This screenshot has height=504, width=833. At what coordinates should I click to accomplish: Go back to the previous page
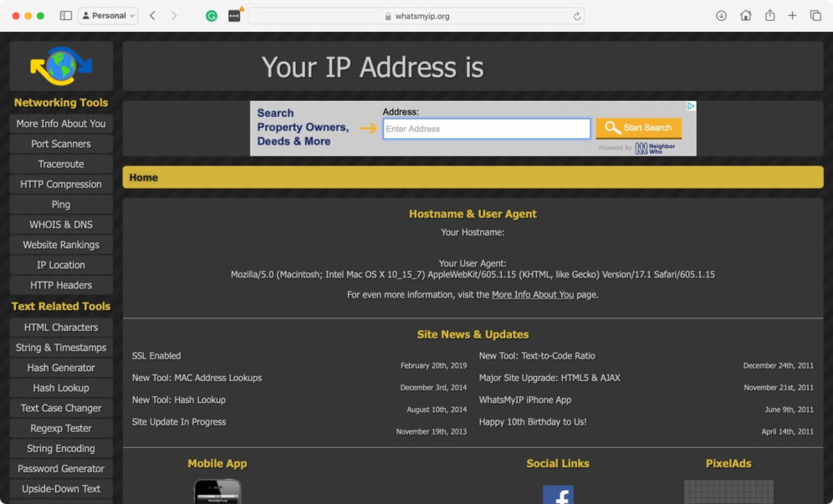pos(151,15)
